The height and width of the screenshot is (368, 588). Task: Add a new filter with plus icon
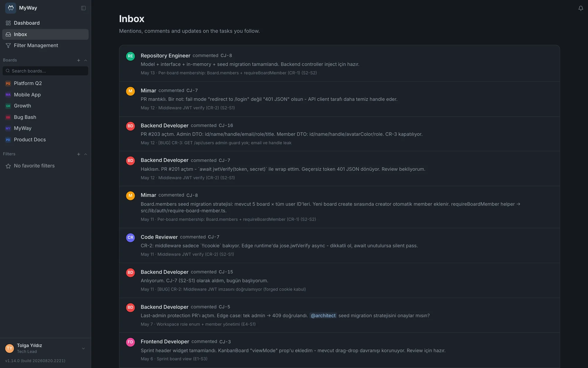(78, 154)
